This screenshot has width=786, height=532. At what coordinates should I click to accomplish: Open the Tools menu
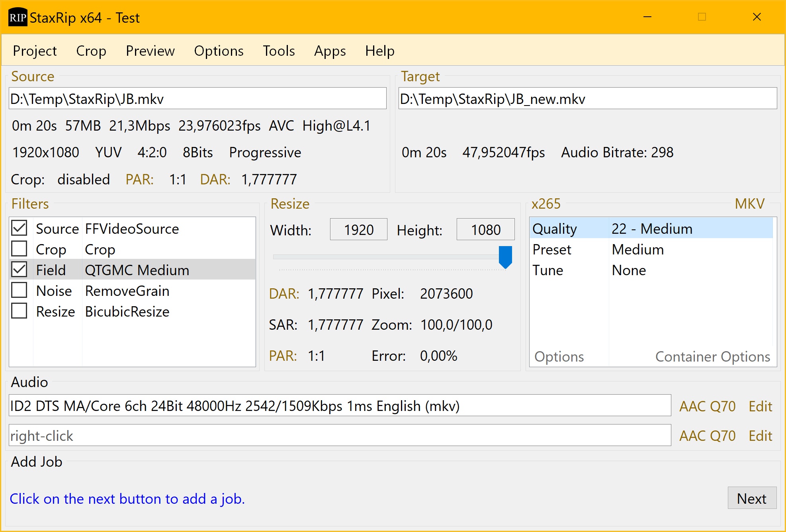(x=279, y=51)
